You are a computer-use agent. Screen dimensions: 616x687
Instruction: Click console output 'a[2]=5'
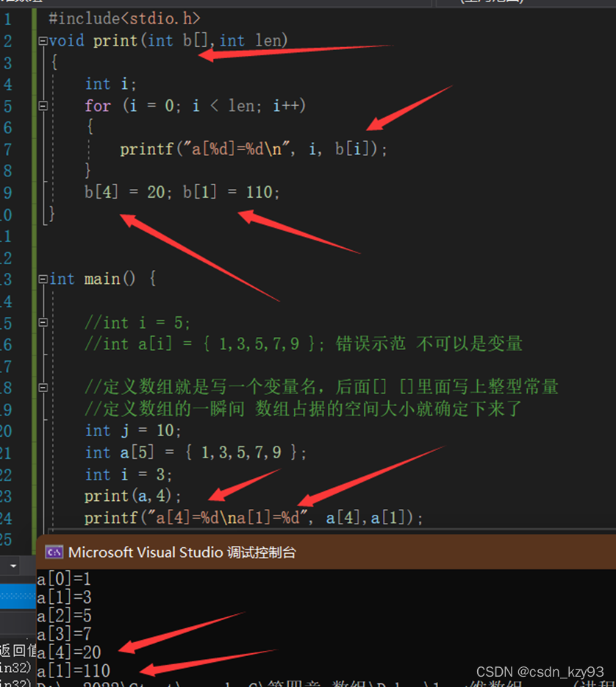point(65,616)
